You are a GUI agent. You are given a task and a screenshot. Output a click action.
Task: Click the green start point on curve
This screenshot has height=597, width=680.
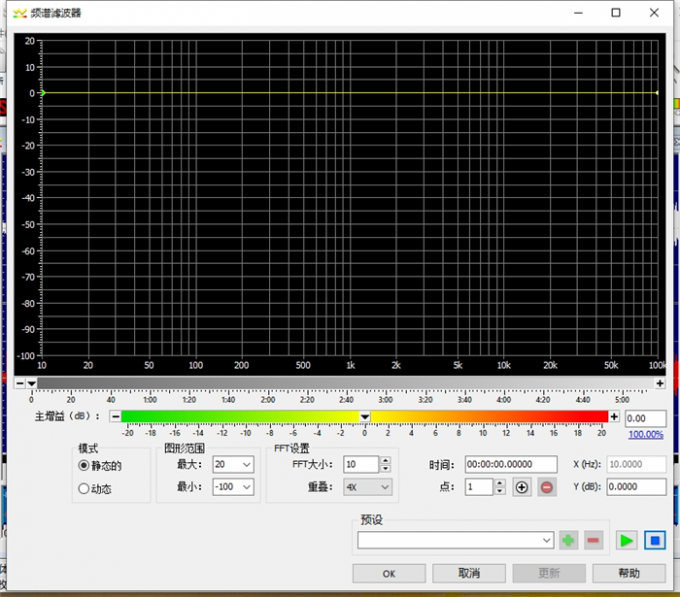coord(43,93)
